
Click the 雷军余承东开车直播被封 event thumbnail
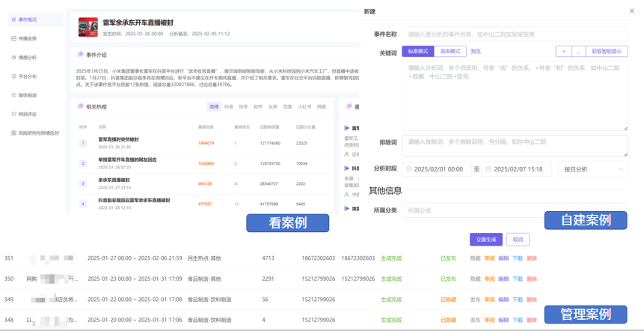[x=88, y=27]
